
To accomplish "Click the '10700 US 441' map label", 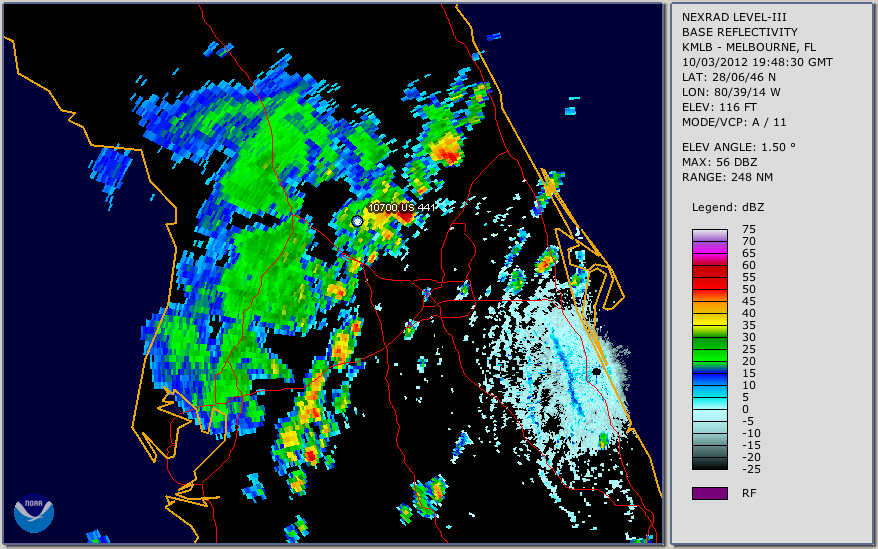I will 401,207.
